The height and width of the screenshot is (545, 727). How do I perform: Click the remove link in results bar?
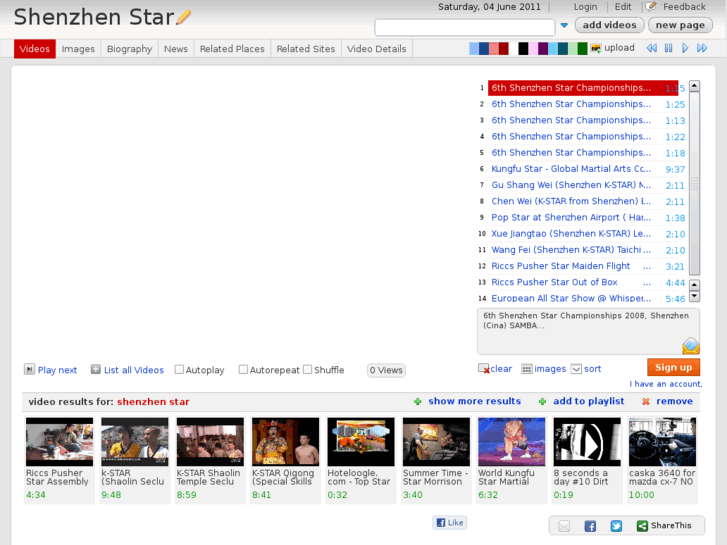[x=674, y=401]
